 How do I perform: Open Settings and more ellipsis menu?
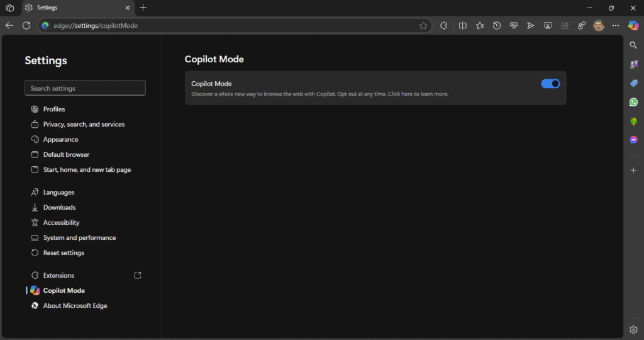tap(616, 25)
